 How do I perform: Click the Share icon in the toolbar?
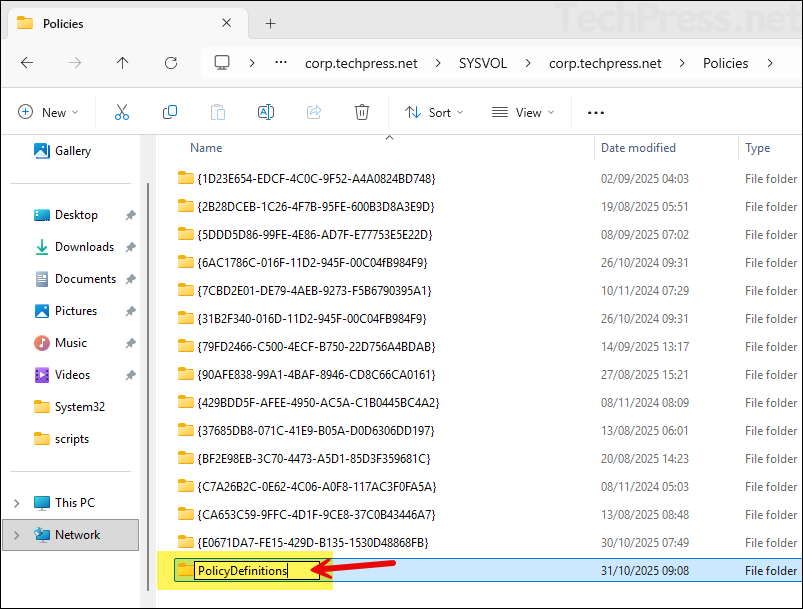(x=314, y=112)
